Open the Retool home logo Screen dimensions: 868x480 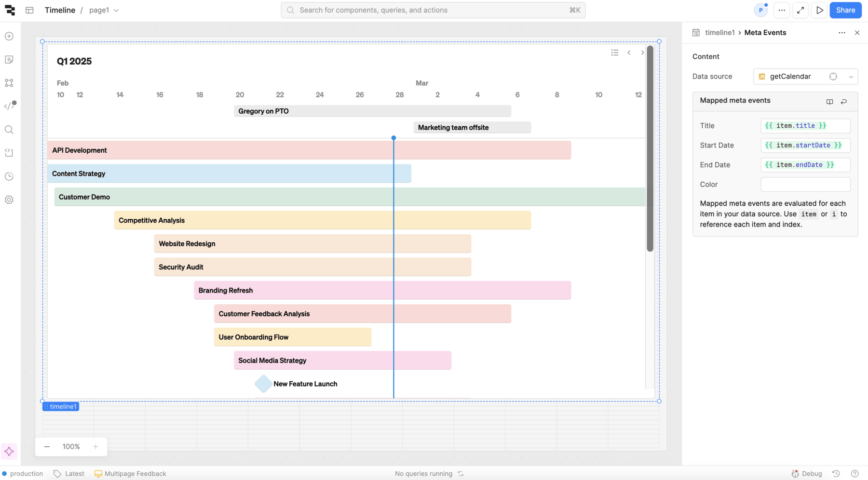point(10,10)
